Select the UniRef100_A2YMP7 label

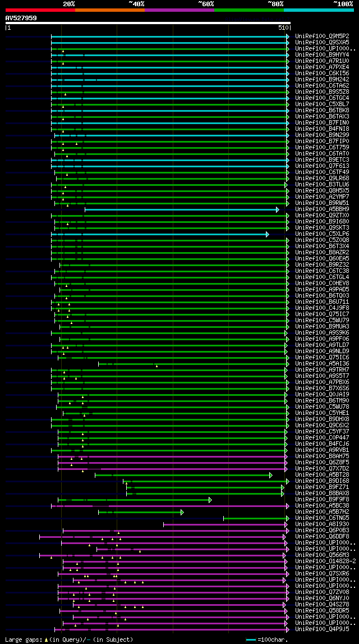322,197
